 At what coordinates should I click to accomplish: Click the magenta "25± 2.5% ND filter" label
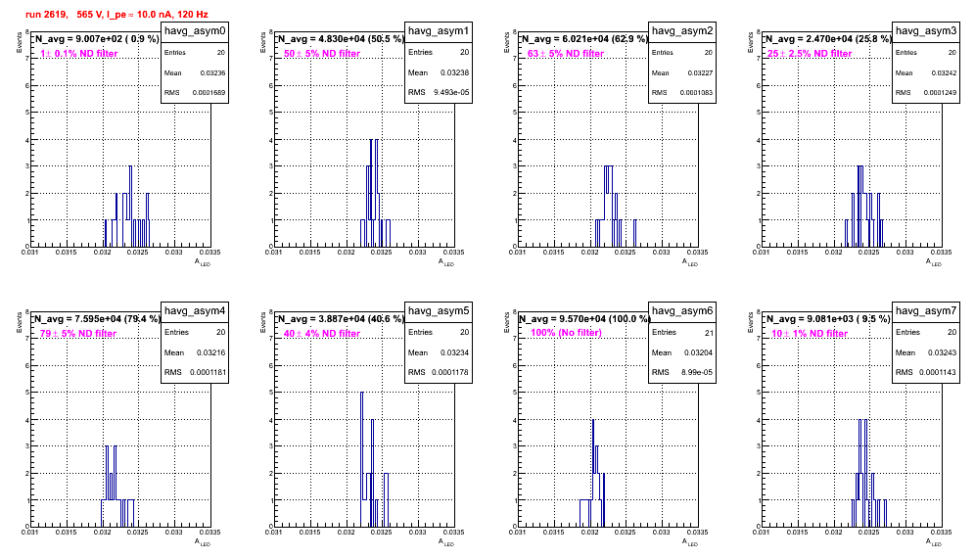point(810,54)
